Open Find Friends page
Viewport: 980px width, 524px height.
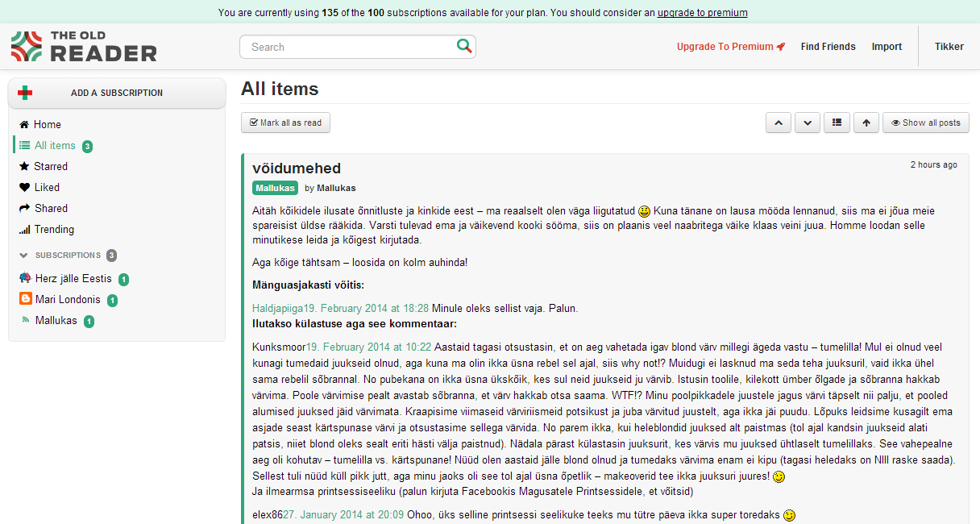(x=828, y=47)
